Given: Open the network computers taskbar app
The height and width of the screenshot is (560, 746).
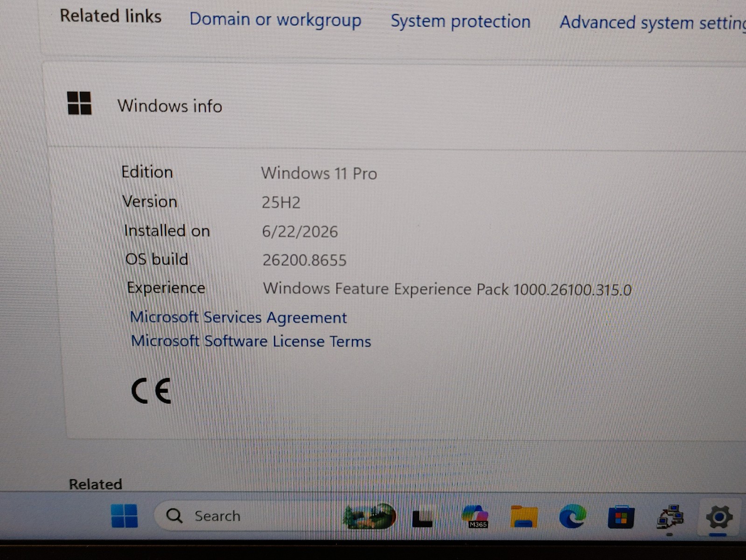Looking at the screenshot, I should click(670, 517).
